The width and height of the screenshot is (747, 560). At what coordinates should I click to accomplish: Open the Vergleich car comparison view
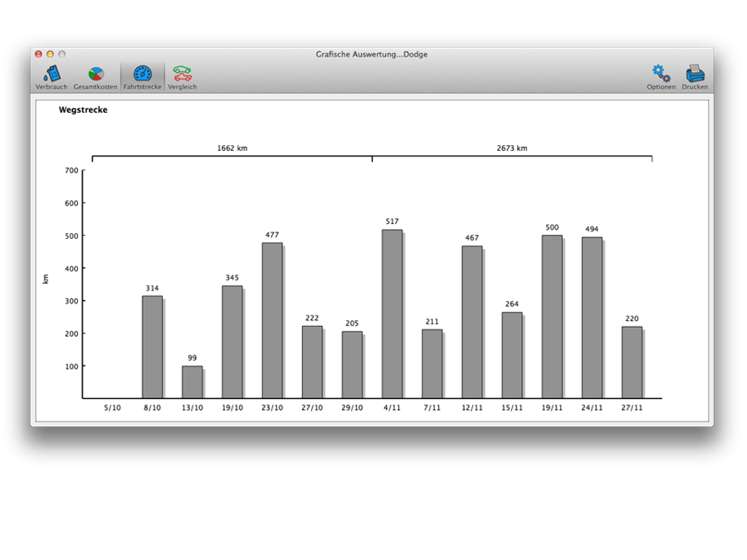click(183, 75)
